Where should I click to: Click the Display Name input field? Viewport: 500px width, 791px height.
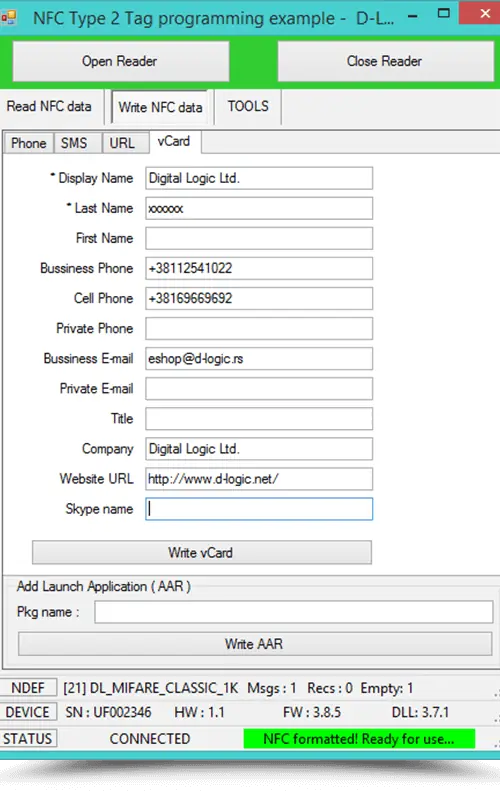tap(259, 178)
